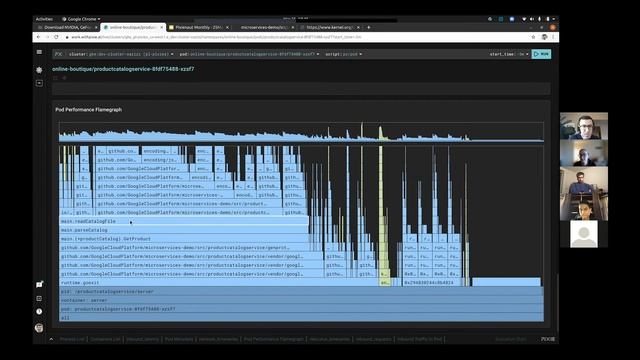Image resolution: width=640 pixels, height=360 pixels.
Task: Open the script selection dropdown
Action: [x=343, y=54]
